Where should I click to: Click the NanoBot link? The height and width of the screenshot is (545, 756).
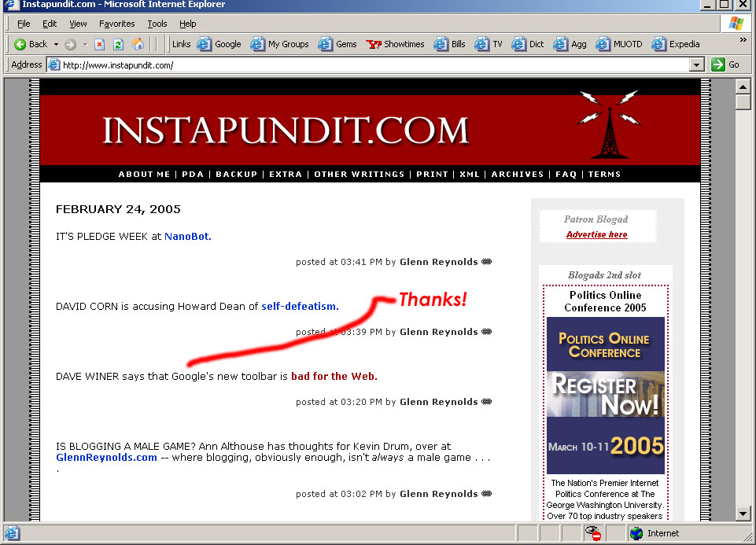pyautogui.click(x=187, y=236)
